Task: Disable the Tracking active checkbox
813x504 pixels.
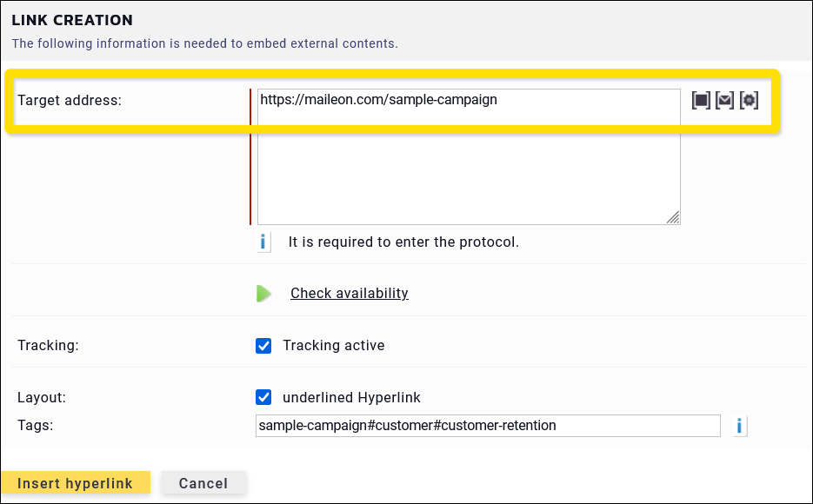Action: pos(263,346)
